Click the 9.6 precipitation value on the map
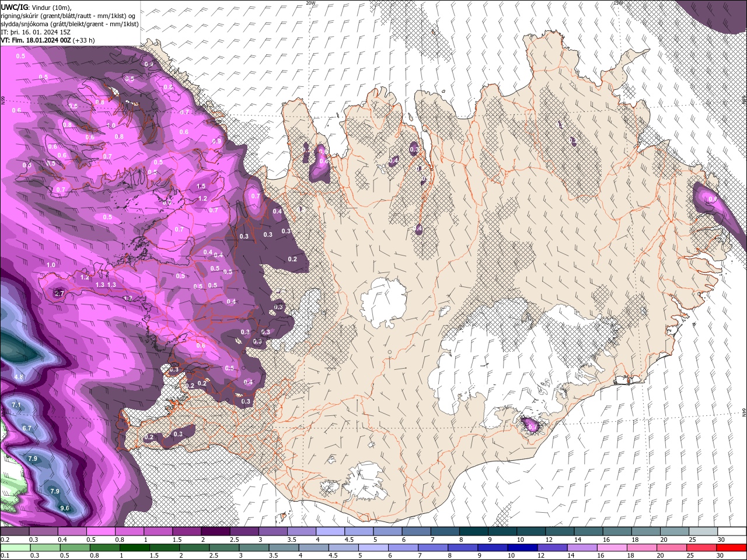 [65, 508]
